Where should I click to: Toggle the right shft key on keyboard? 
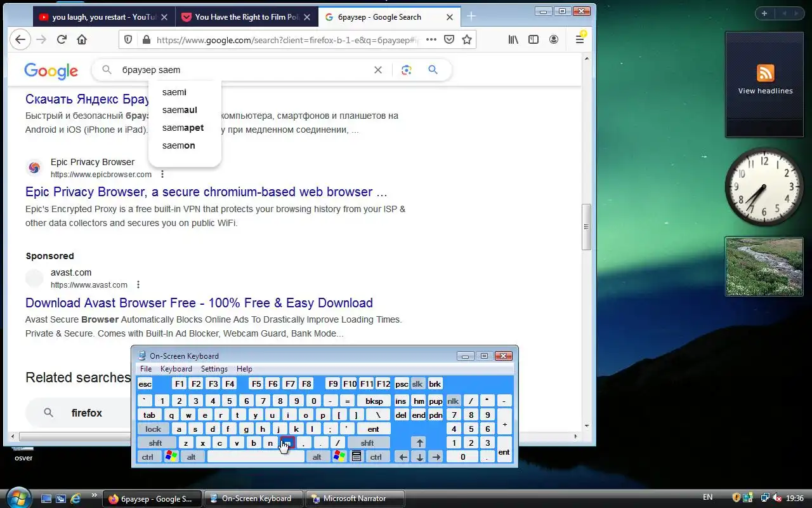click(x=368, y=443)
